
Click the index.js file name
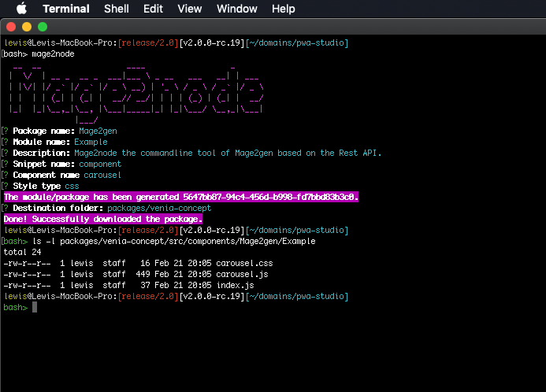(x=235, y=285)
